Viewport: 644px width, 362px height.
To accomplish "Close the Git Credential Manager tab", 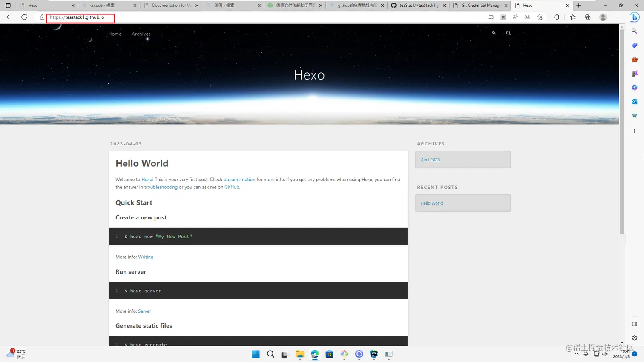I will [506, 6].
